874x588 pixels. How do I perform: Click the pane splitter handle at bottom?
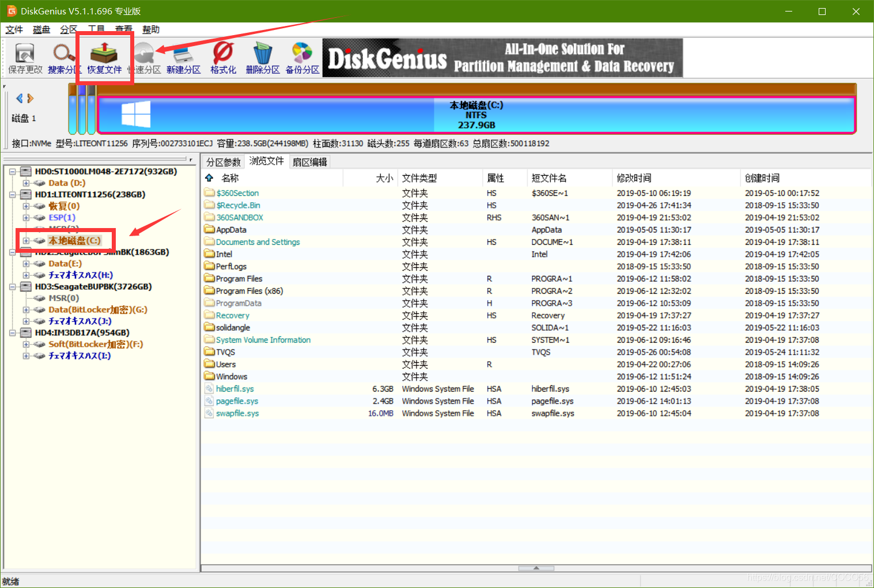click(x=536, y=568)
